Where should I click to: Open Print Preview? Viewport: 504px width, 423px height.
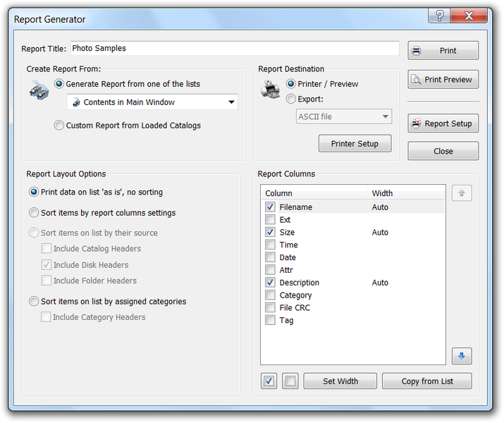pos(443,80)
